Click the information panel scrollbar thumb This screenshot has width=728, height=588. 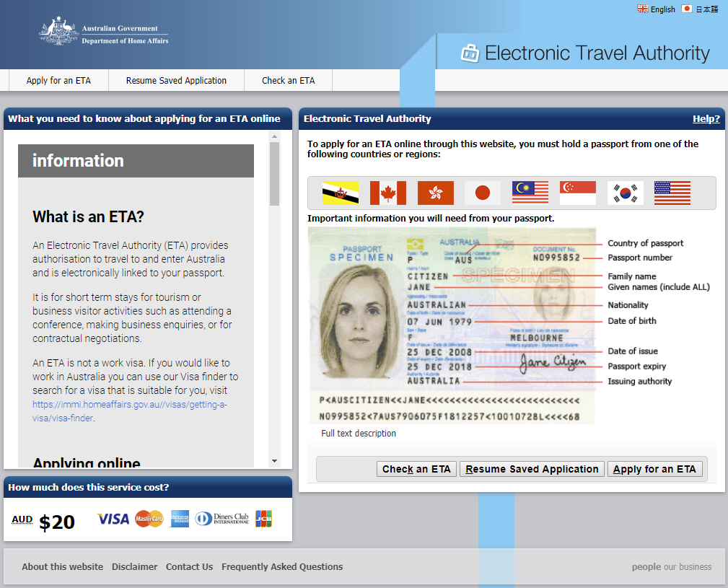[x=274, y=174]
